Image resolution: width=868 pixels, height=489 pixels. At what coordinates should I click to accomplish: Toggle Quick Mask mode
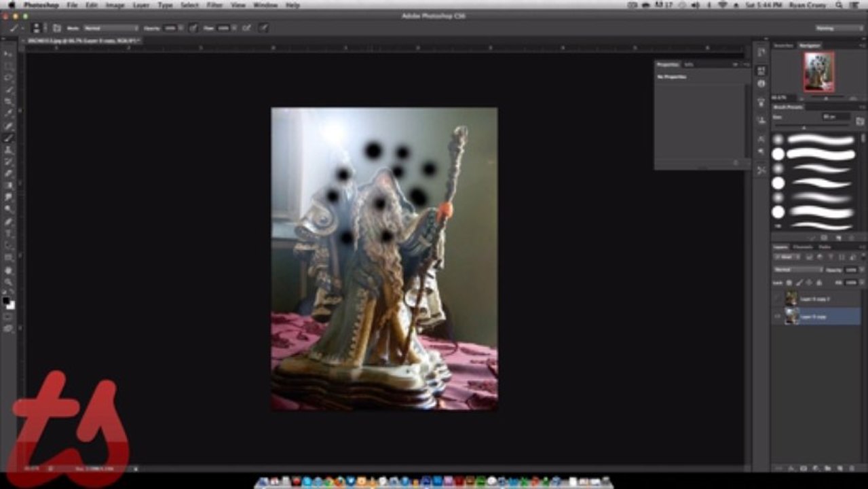(x=9, y=316)
